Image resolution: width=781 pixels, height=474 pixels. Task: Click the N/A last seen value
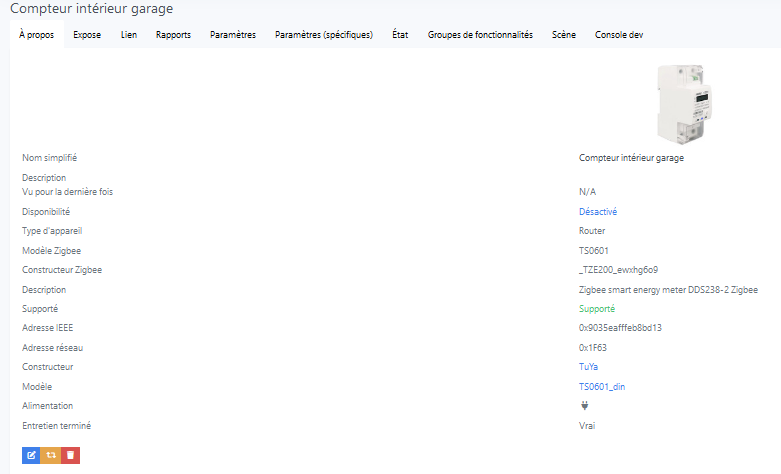pos(587,192)
